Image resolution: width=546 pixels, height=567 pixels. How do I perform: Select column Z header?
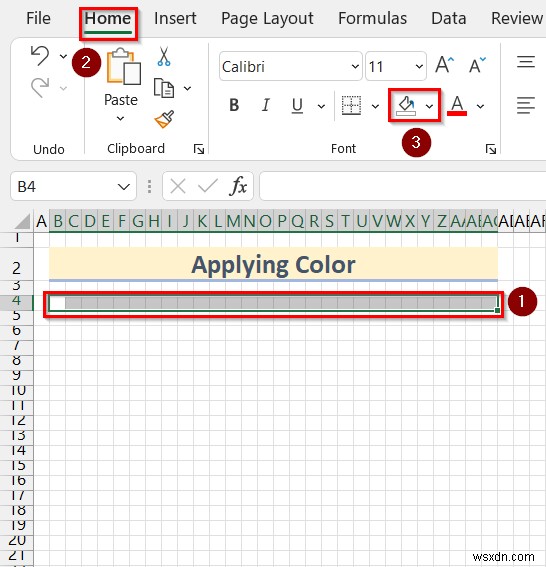442,221
